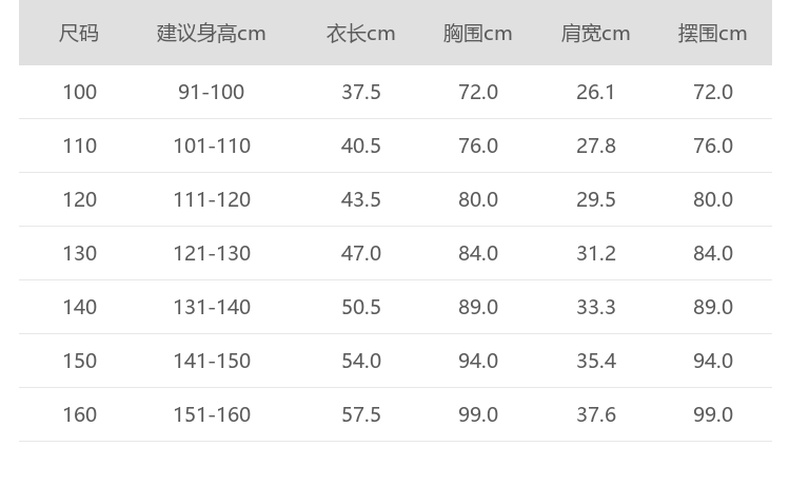Click the 胸围cm column header
The height and width of the screenshot is (485, 790).
point(478,33)
